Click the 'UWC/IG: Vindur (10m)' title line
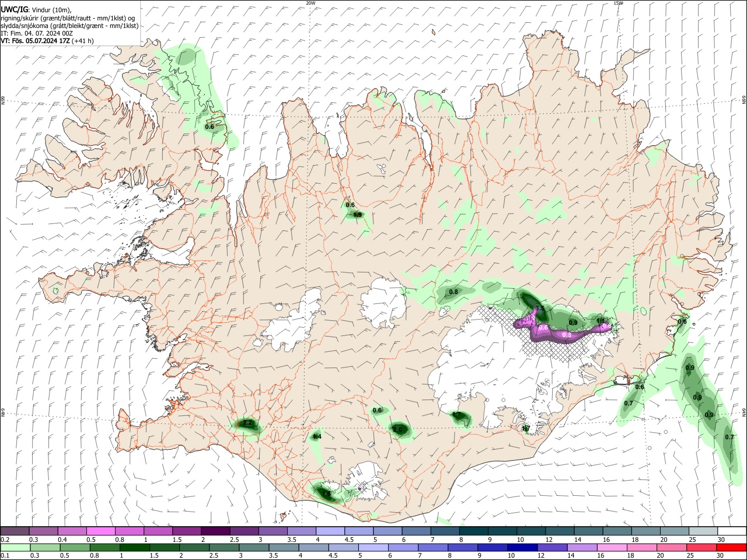 pyautogui.click(x=36, y=10)
